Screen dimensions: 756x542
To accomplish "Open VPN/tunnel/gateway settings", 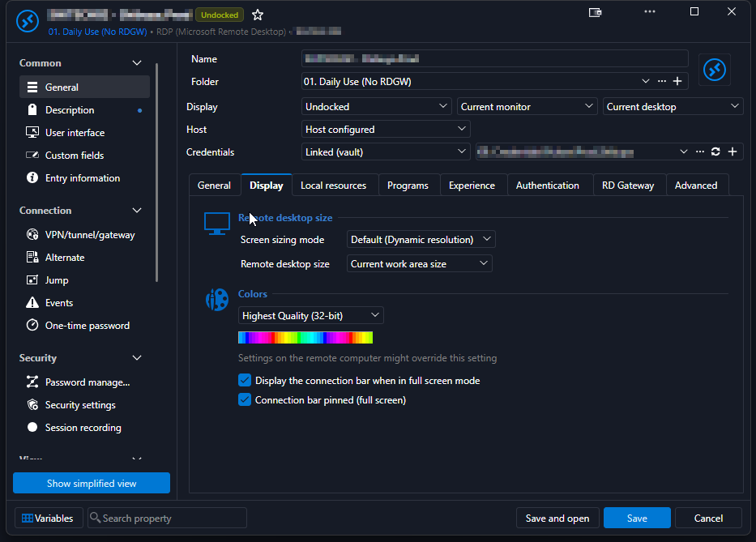I will (84, 235).
